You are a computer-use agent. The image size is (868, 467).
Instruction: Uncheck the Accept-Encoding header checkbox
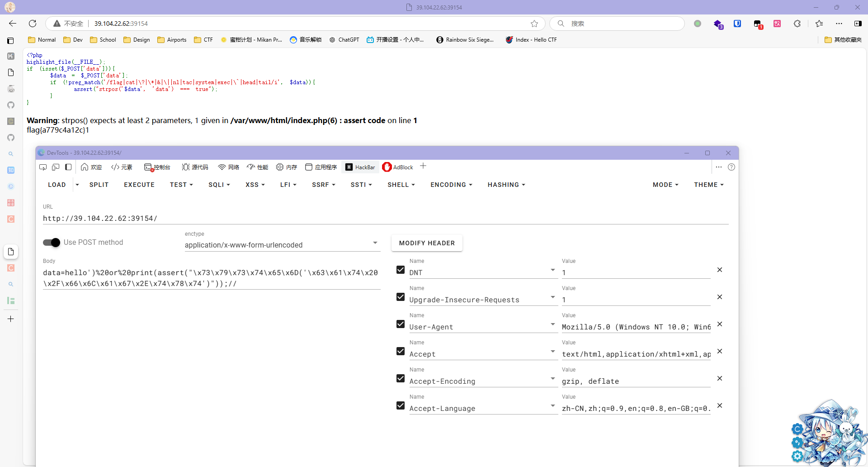click(401, 378)
